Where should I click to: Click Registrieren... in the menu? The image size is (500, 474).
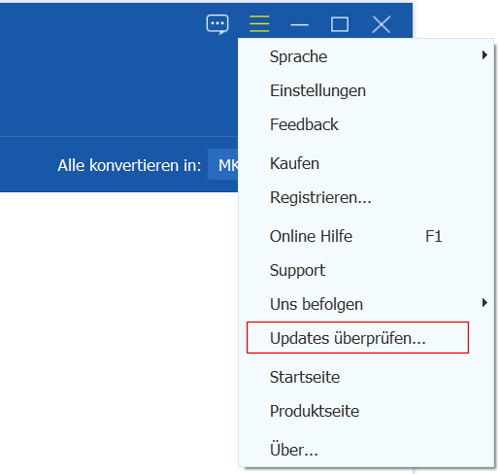tap(366, 197)
